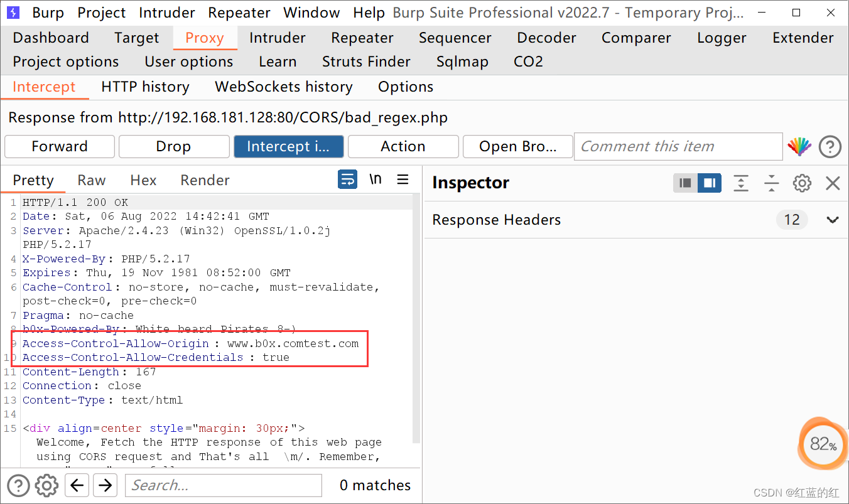This screenshot has height=504, width=849.
Task: Select the Pretty view tab
Action: pos(33,180)
